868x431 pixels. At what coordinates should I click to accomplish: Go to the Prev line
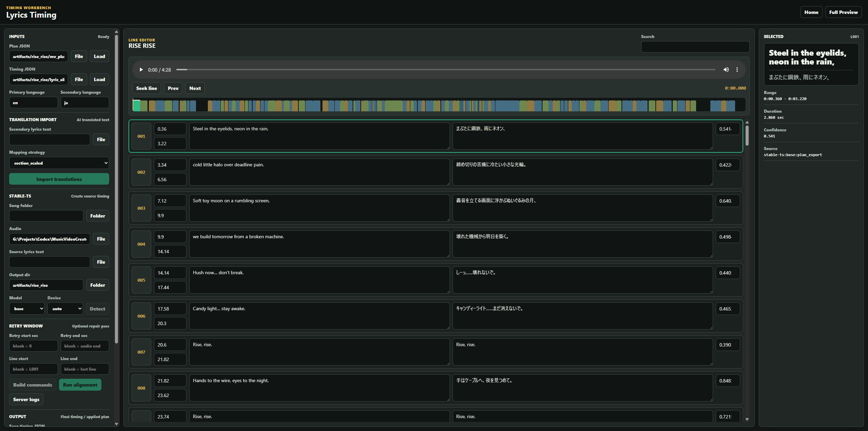click(x=173, y=88)
